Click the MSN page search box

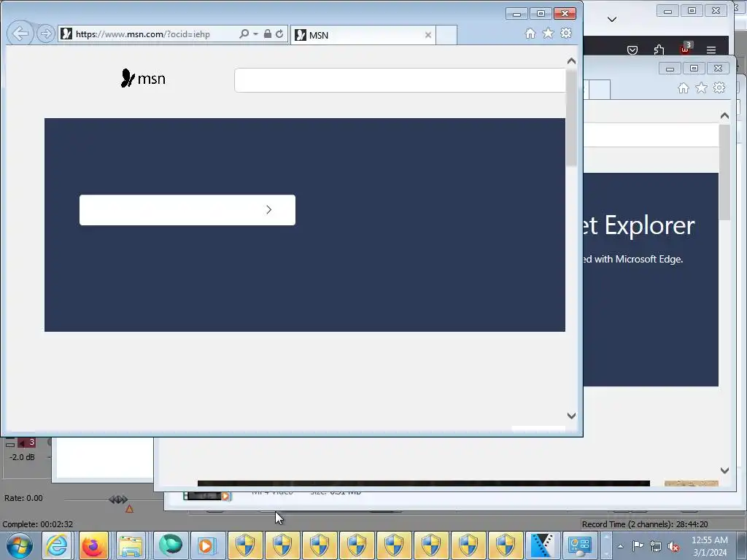[400, 80]
